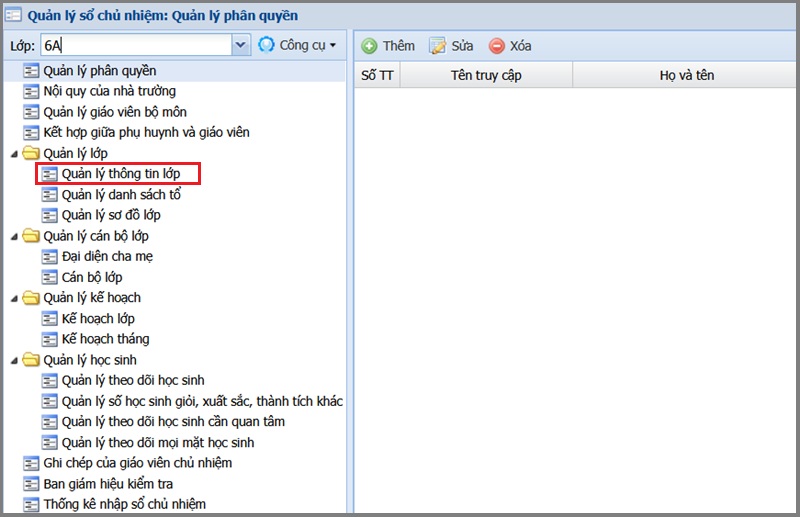Collapse the Quản lý kế hoạch node
The image size is (800, 517).
(x=14, y=298)
